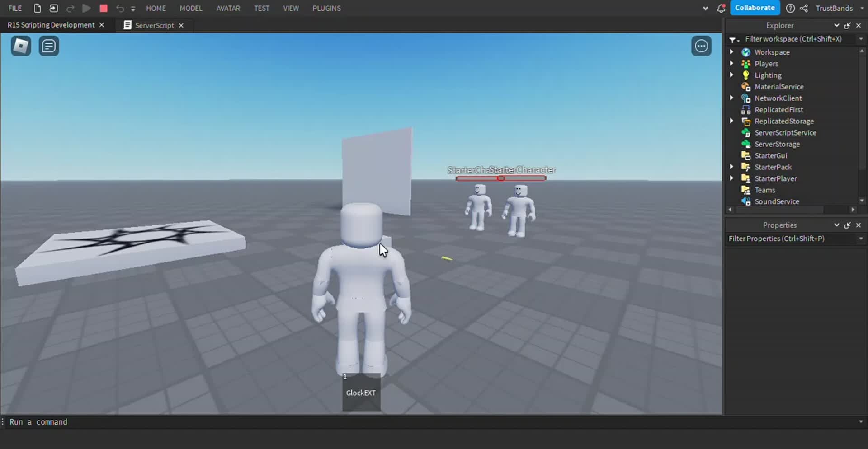The height and width of the screenshot is (449, 868).
Task: Click the Undo arrow icon
Action: [119, 8]
